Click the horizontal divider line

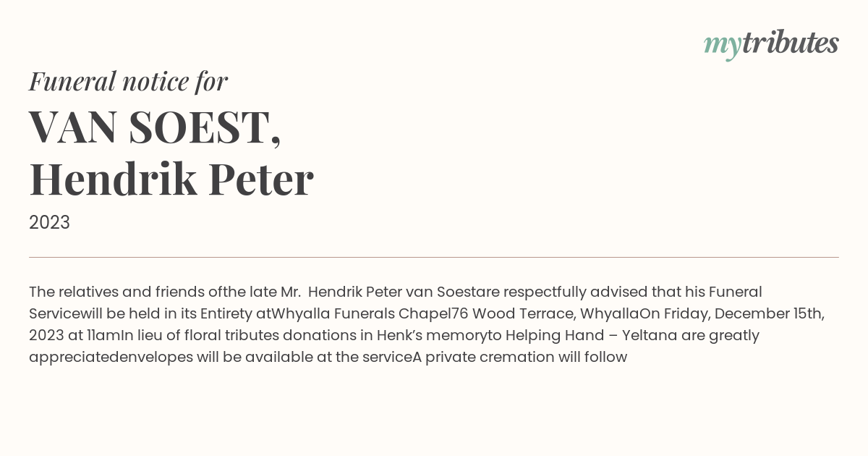coord(434,257)
